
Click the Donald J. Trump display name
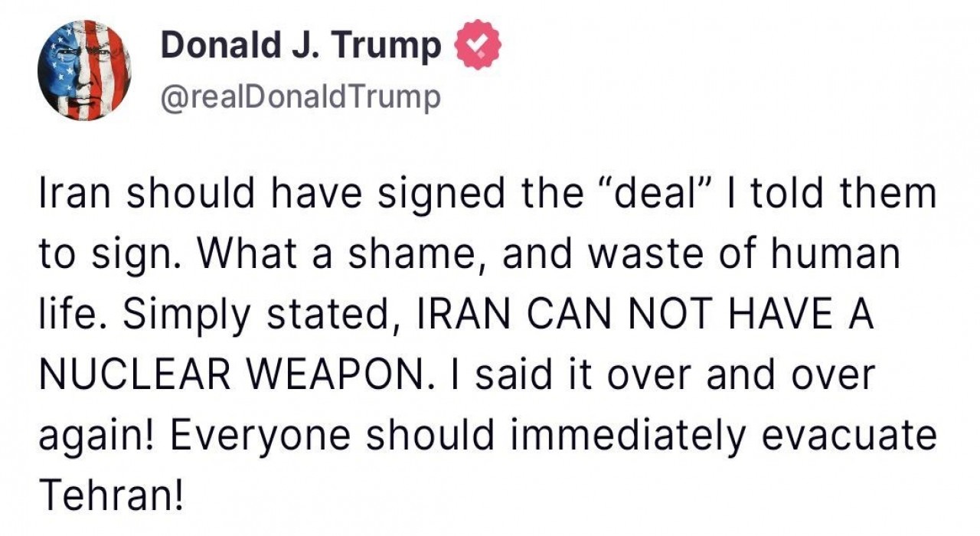(301, 44)
